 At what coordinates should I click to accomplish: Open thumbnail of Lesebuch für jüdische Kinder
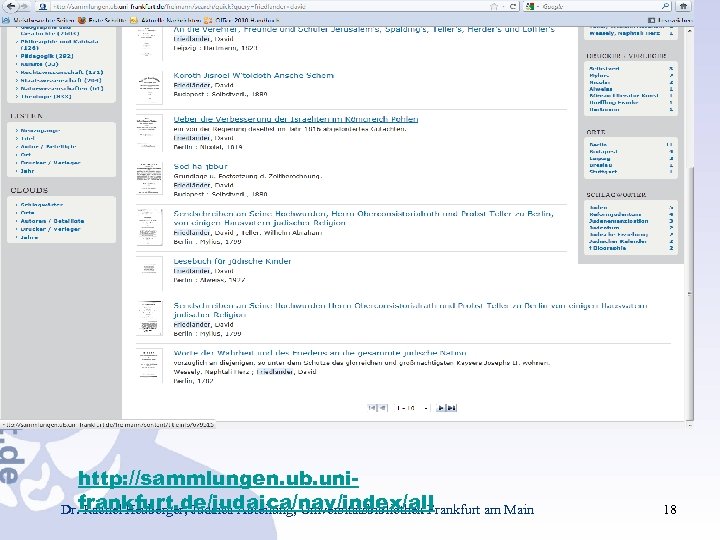tap(149, 273)
